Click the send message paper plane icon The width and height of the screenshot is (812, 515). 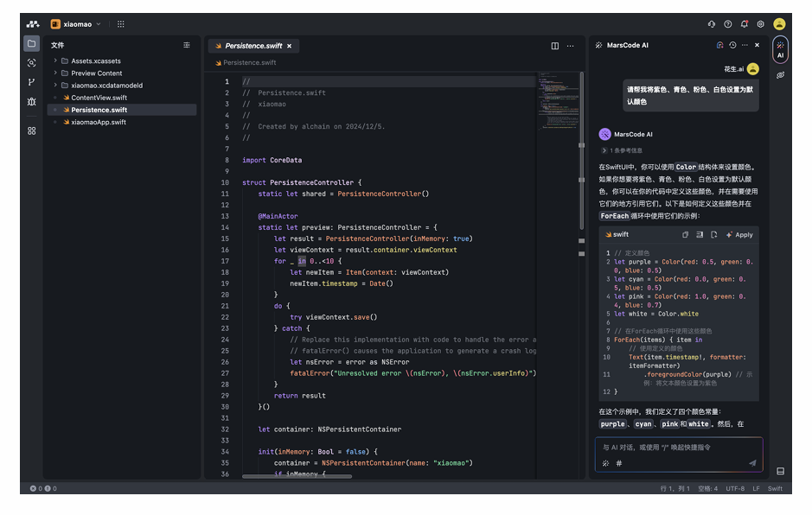(x=751, y=463)
